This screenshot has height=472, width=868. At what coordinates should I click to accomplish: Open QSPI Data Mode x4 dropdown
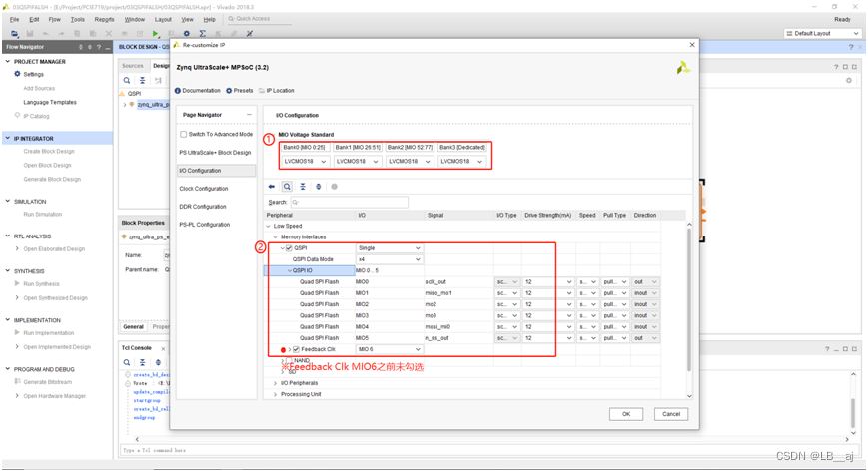tap(390, 259)
